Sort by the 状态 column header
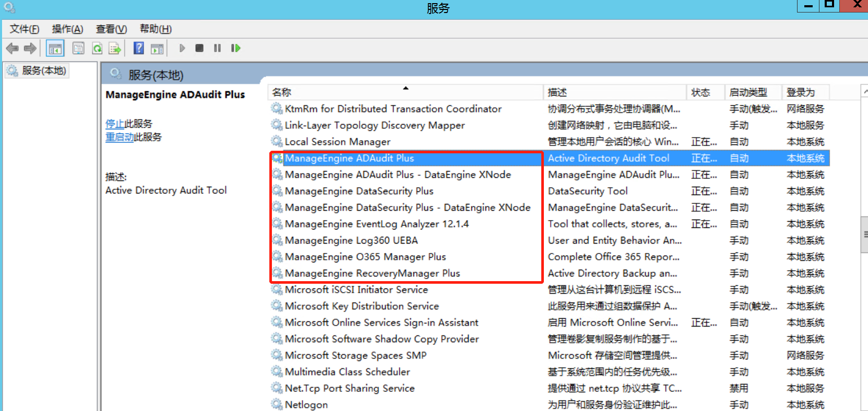868x411 pixels. (706, 92)
